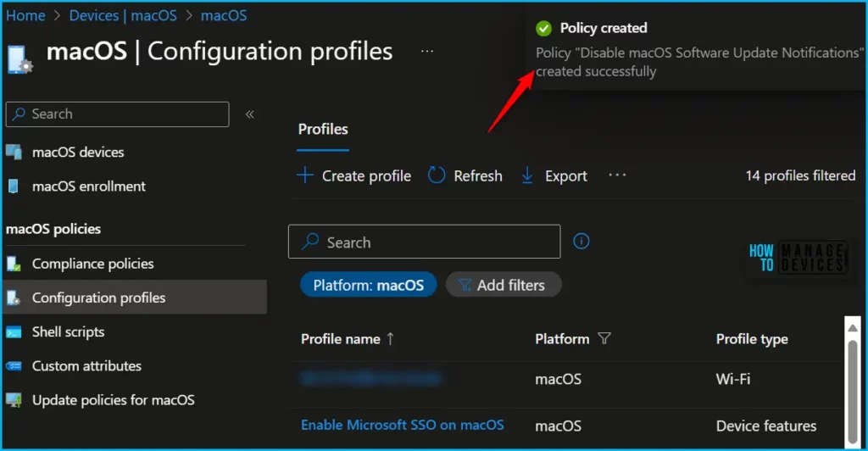Viewport: 868px width, 451px height.
Task: Click the info icon beside profile search
Action: pos(581,242)
